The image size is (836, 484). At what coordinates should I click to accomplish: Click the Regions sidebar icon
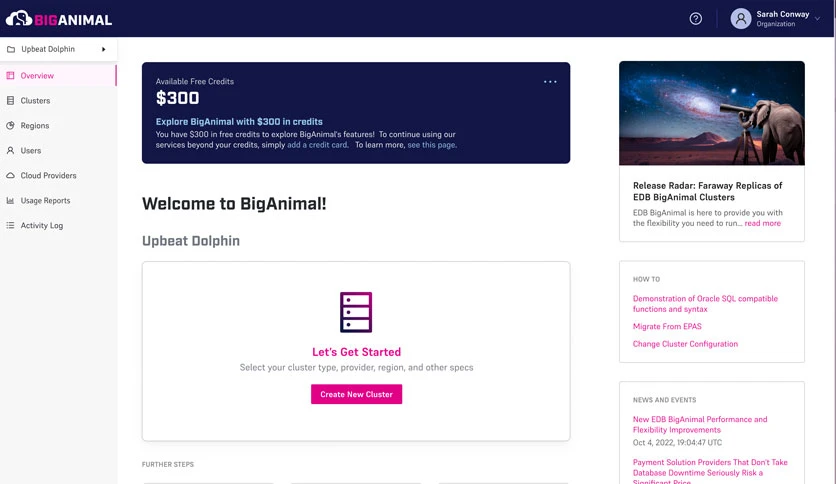click(10, 126)
